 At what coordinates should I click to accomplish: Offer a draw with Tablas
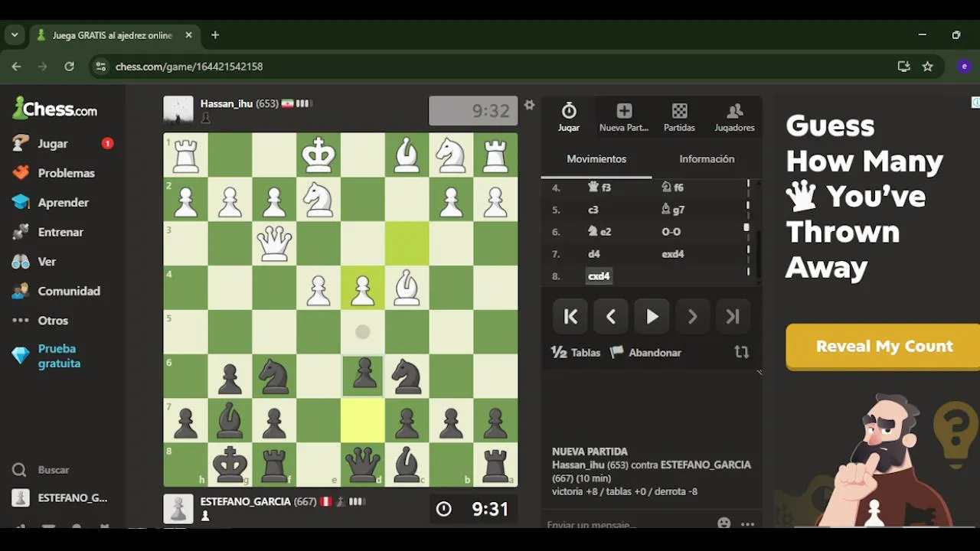(576, 353)
